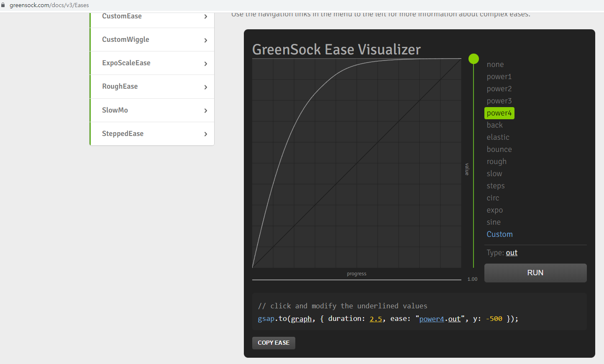
Task: Click the lock icon in the address bar
Action: point(3,5)
